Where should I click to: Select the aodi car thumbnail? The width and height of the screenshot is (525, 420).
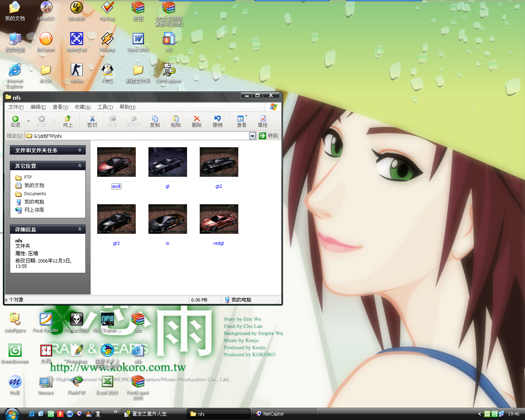tap(116, 162)
